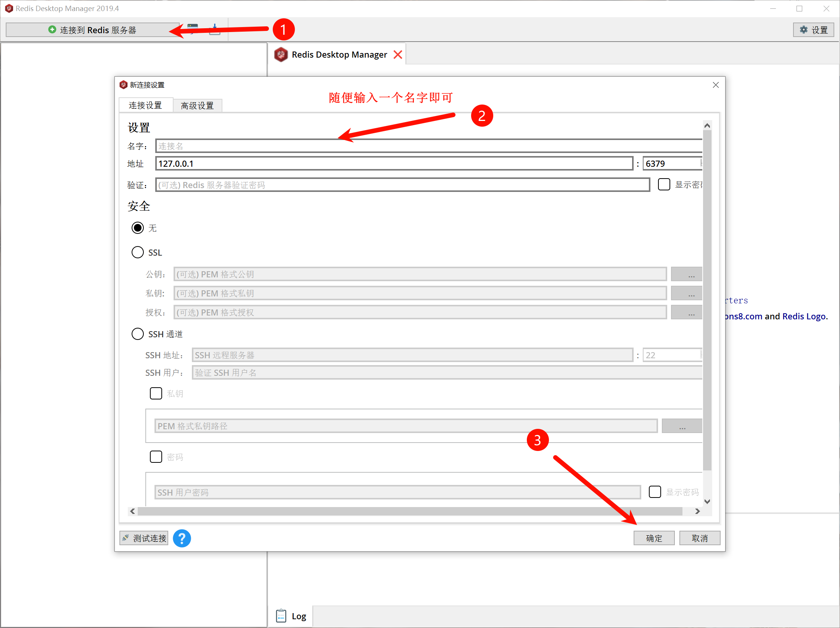The image size is (840, 628).
Task: Click the 确定 confirm button
Action: (x=654, y=538)
